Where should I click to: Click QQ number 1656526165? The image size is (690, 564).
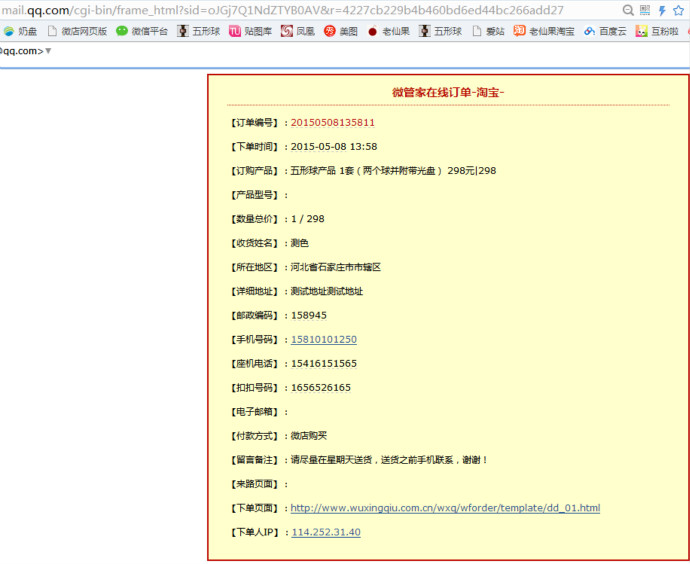[x=321, y=388]
